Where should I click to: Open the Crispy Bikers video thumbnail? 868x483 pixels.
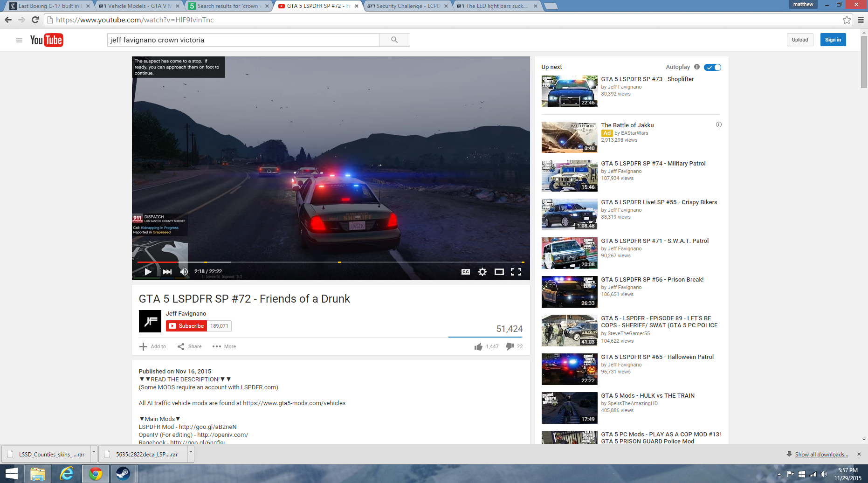[x=569, y=214]
